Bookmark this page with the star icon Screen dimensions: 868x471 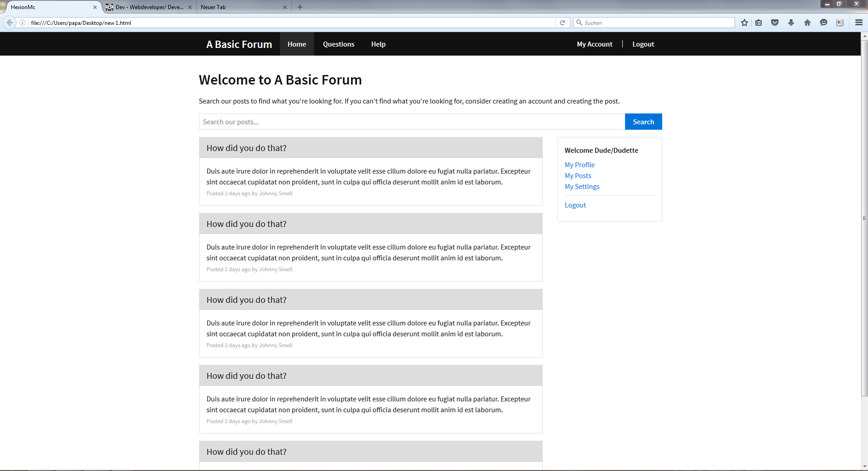(x=745, y=23)
